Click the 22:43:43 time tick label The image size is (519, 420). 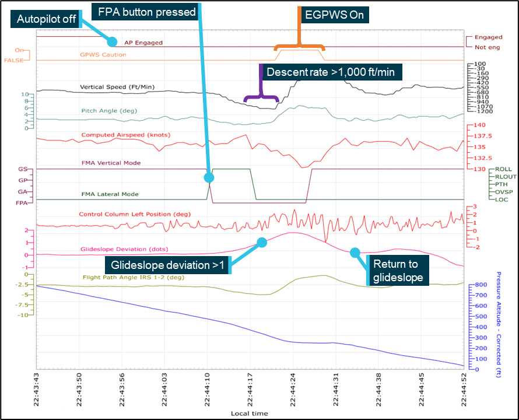pyautogui.click(x=37, y=392)
